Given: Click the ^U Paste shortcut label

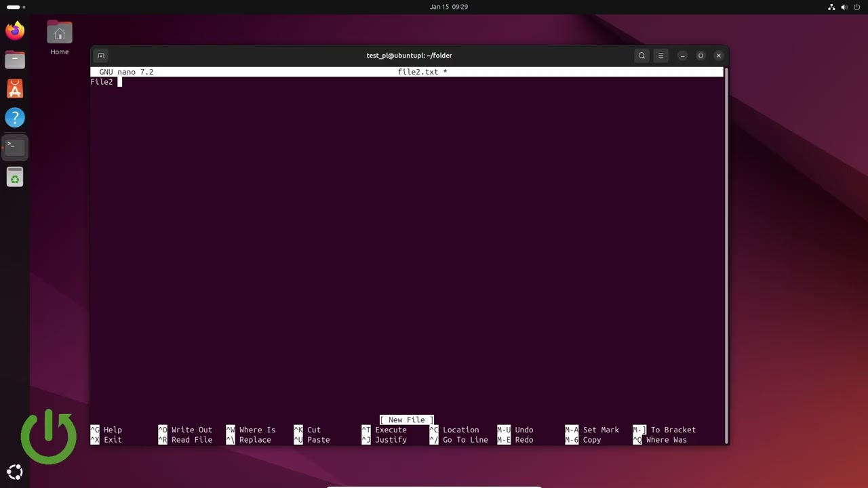Looking at the screenshot, I should click(x=312, y=440).
